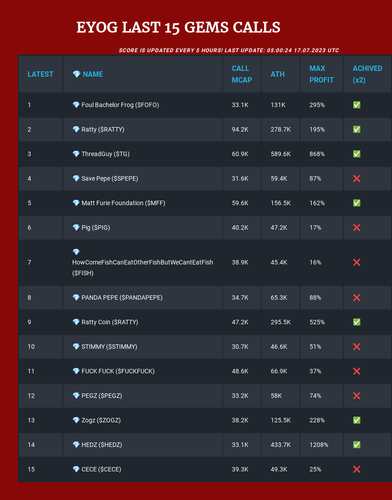
Task: Click the diamond icon beside PANDA PEPE
Action: click(76, 297)
